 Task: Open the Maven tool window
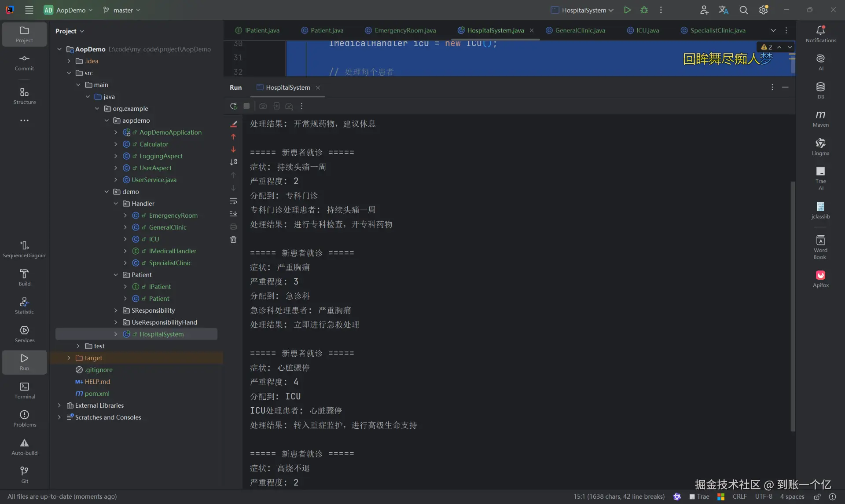point(820,117)
